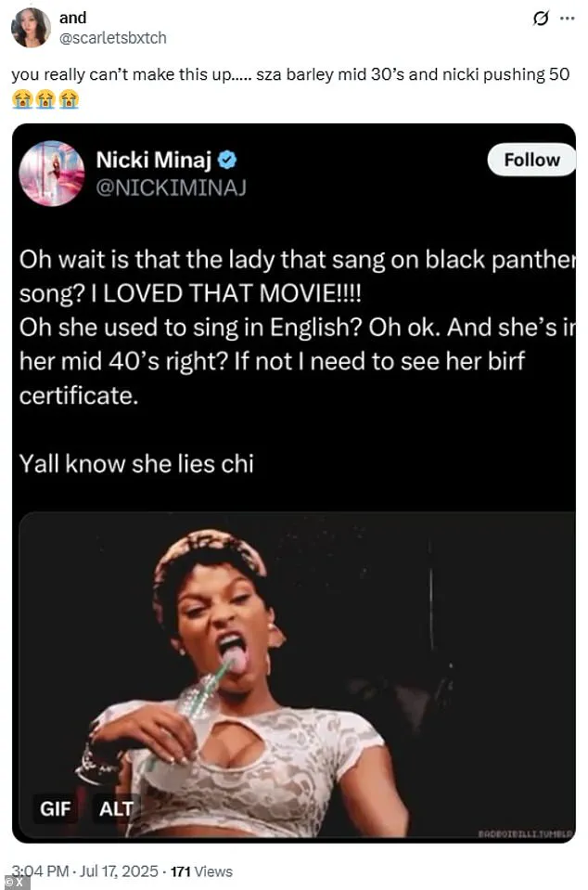
Task: Click the X watermark in bottom corner
Action: pyautogui.click(x=15, y=880)
